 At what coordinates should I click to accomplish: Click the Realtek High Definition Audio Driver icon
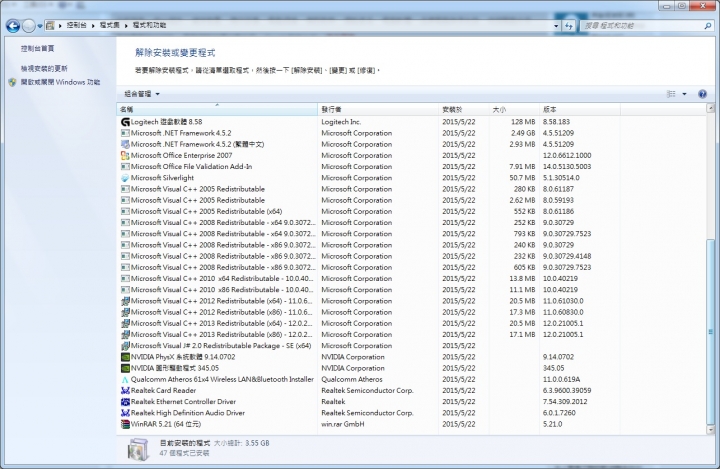(x=125, y=413)
